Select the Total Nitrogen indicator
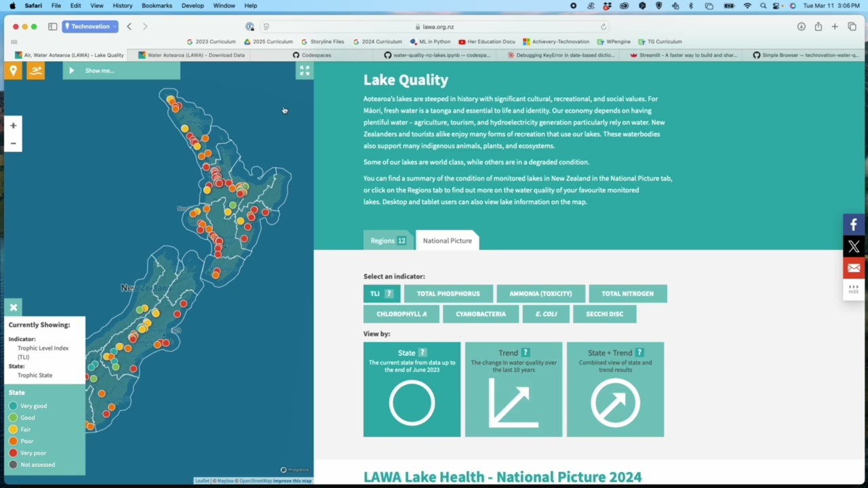 [x=628, y=293]
